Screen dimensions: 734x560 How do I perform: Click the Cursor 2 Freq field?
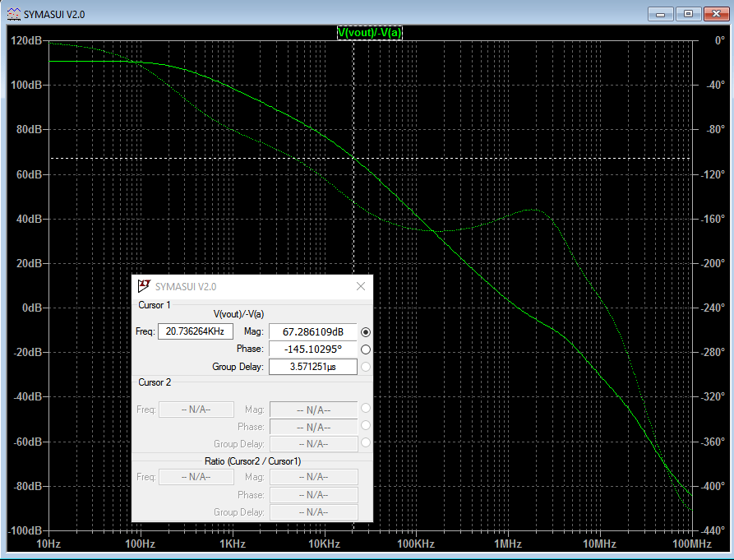coord(196,410)
